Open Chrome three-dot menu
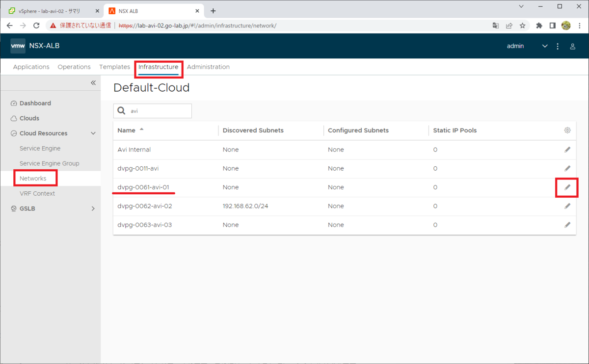 point(579,26)
